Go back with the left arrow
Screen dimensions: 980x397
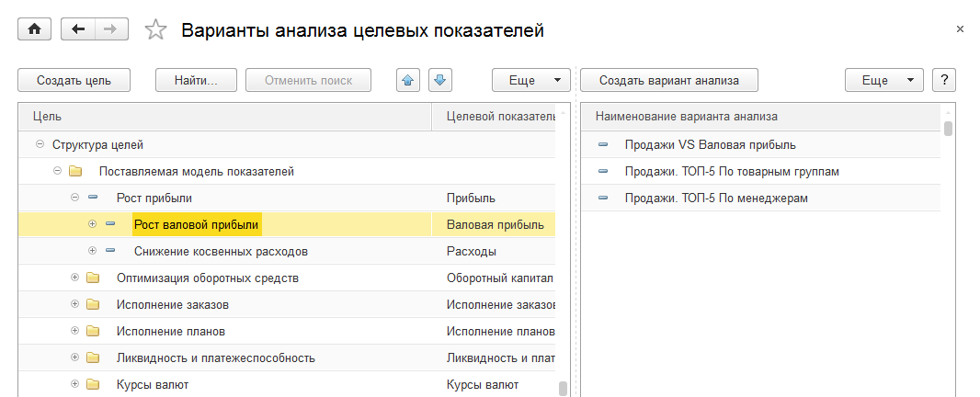77,29
